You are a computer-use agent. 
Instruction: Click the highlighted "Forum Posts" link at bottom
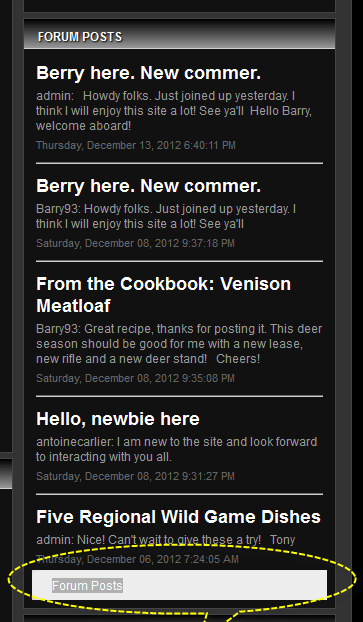tap(87, 586)
